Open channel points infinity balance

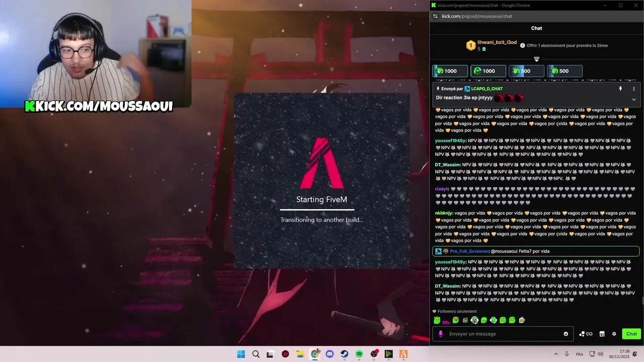(x=586, y=334)
